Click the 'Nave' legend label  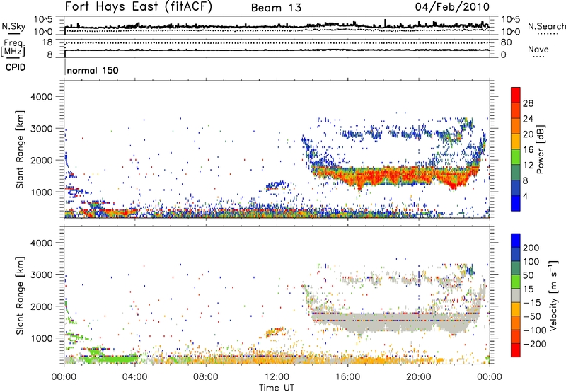538,49
